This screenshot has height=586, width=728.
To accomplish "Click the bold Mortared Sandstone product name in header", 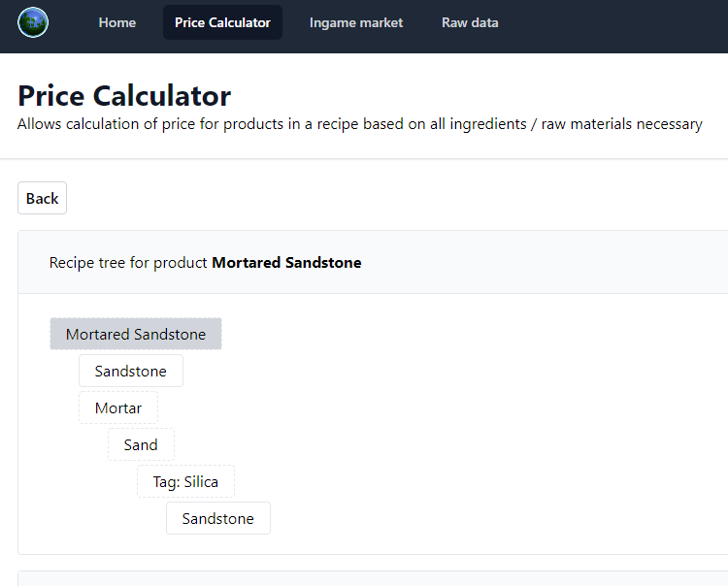I will 286,263.
